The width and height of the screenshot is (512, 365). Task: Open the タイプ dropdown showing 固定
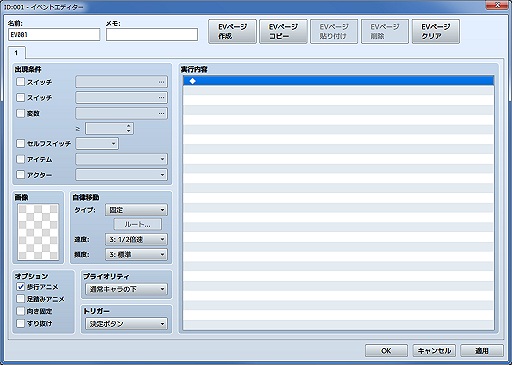click(x=136, y=210)
